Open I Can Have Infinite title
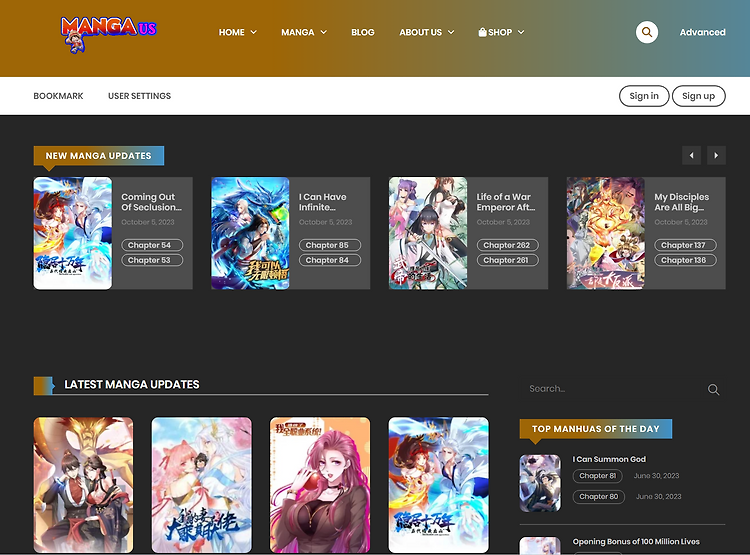The width and height of the screenshot is (750, 555). click(x=322, y=202)
